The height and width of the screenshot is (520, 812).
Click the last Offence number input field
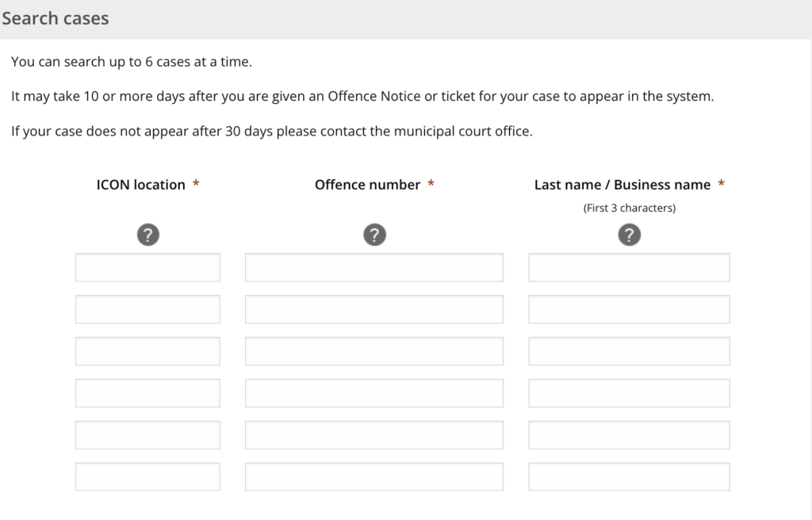[x=374, y=476]
